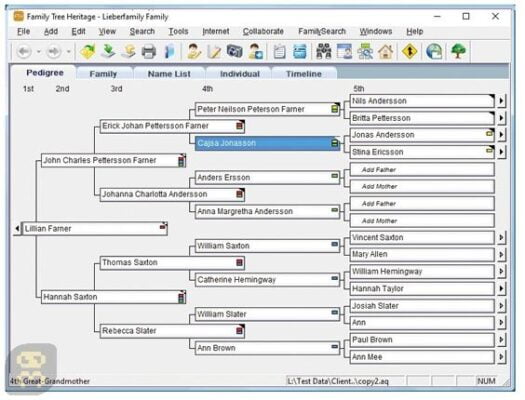Open the File menu
This screenshot has width=525, height=400.
(x=23, y=31)
